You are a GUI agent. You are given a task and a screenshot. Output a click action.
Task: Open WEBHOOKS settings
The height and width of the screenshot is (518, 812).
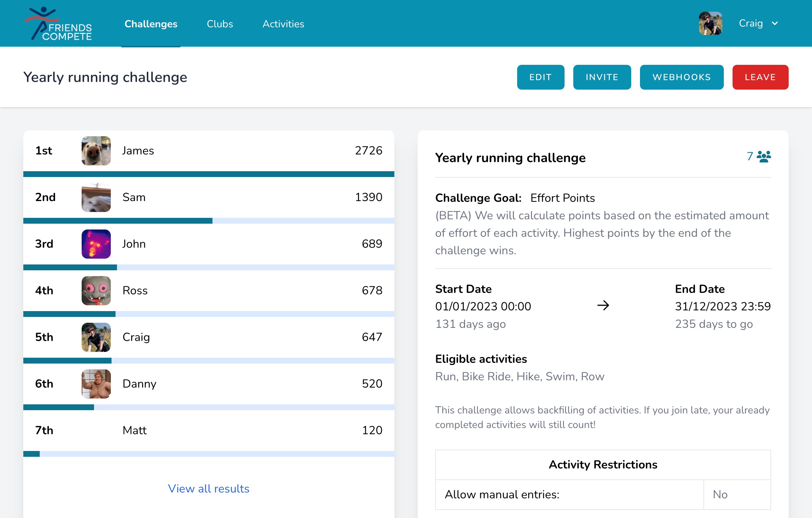[682, 77]
